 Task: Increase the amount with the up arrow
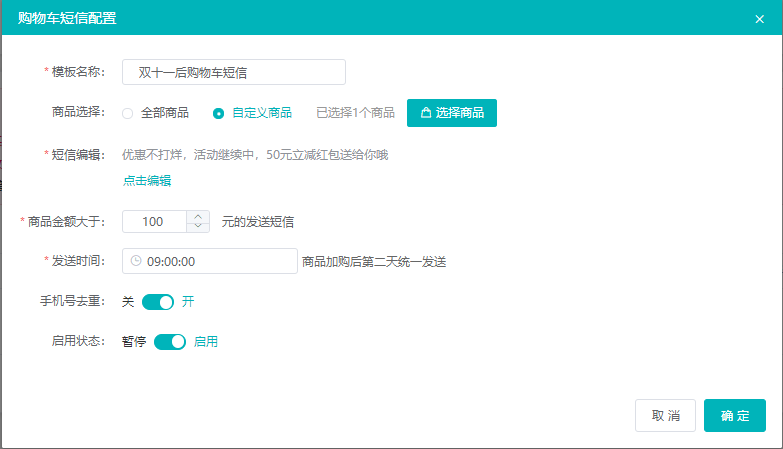[x=198, y=216]
